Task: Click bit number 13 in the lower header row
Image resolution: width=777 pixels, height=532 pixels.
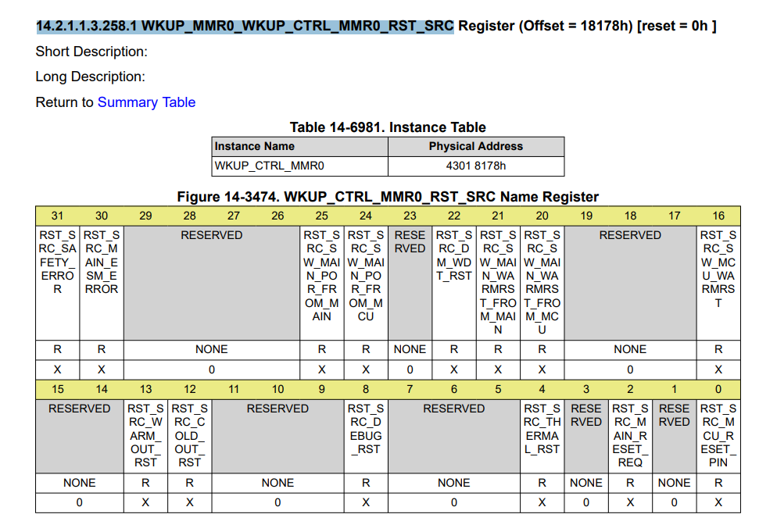Action: [145, 389]
